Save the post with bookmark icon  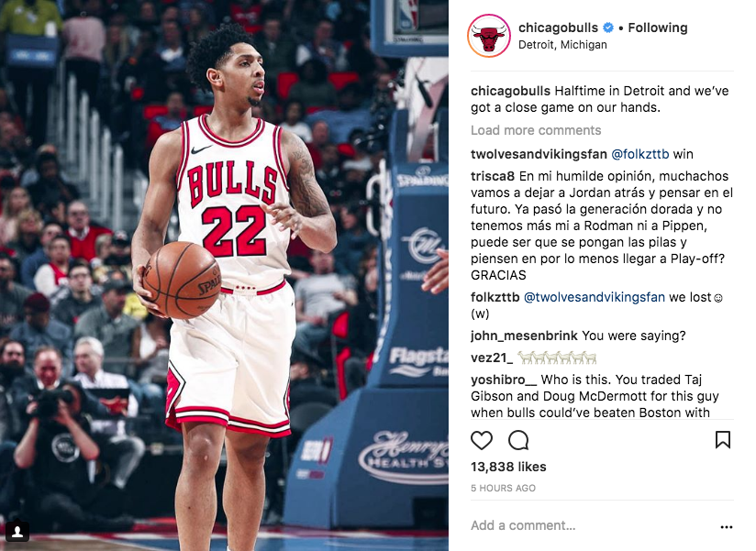point(723,440)
